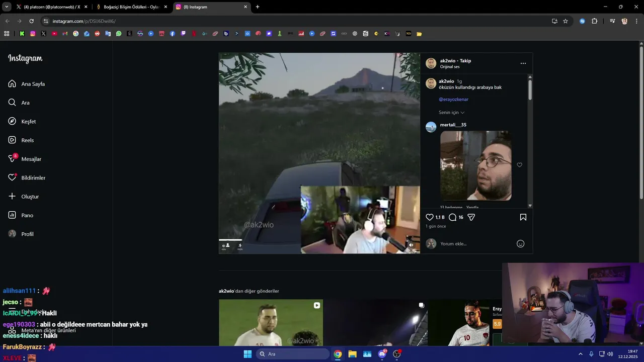Open the @erayozkenar mention
This screenshot has height=362, width=644.
click(x=454, y=100)
